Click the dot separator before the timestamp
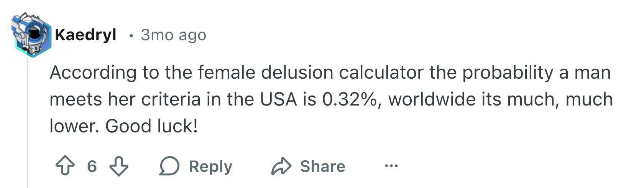 tap(131, 36)
